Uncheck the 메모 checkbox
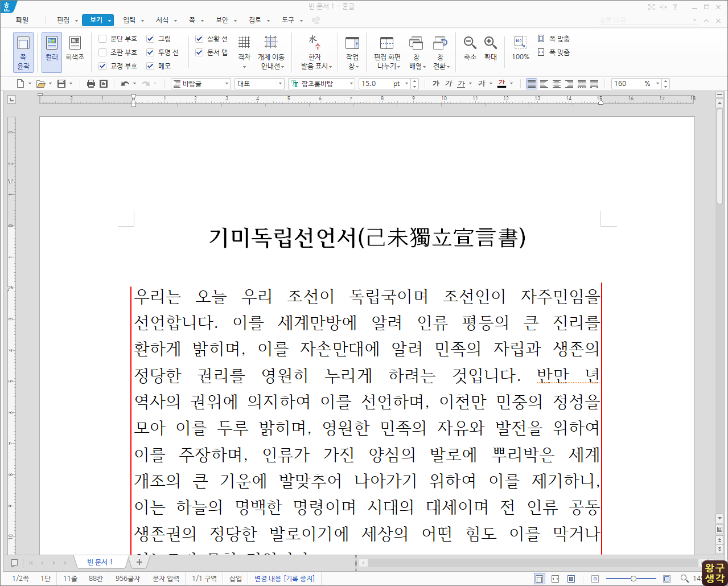This screenshot has width=728, height=586. [150, 66]
